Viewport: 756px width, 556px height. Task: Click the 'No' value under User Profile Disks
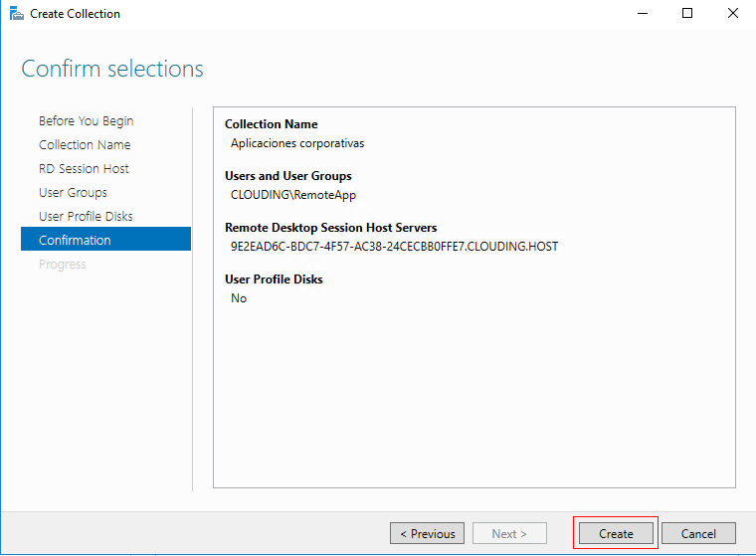239,298
